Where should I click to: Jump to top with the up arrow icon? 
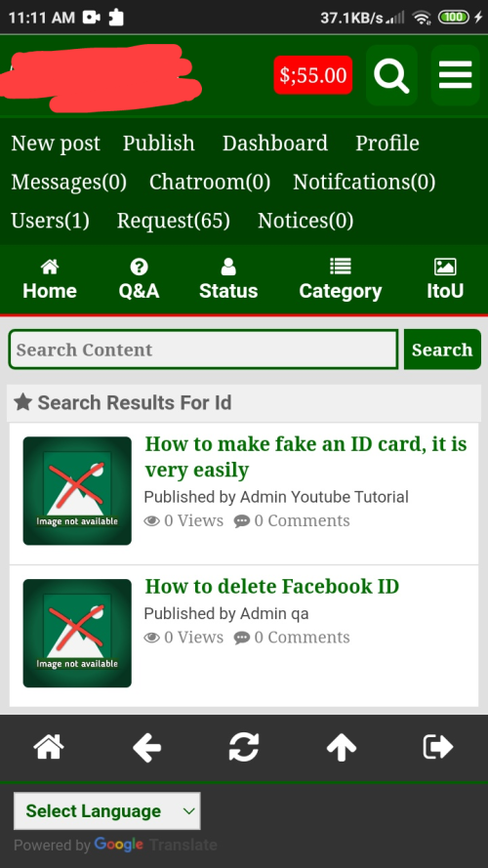(x=342, y=747)
